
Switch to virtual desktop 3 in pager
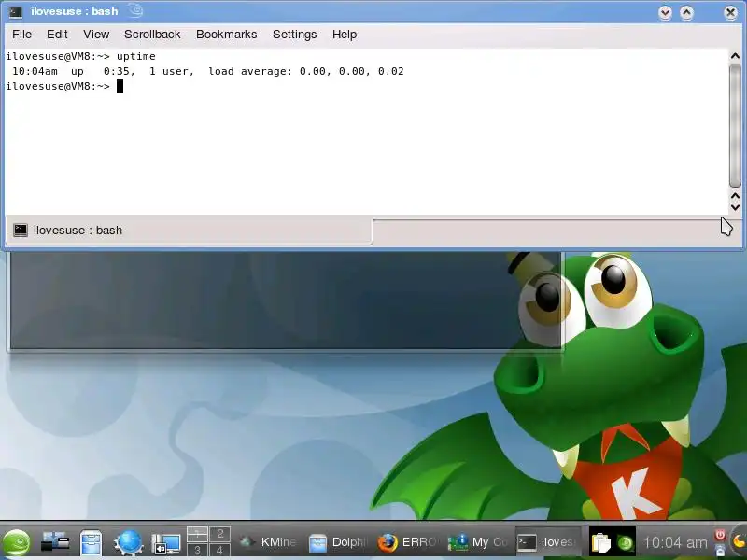click(197, 550)
